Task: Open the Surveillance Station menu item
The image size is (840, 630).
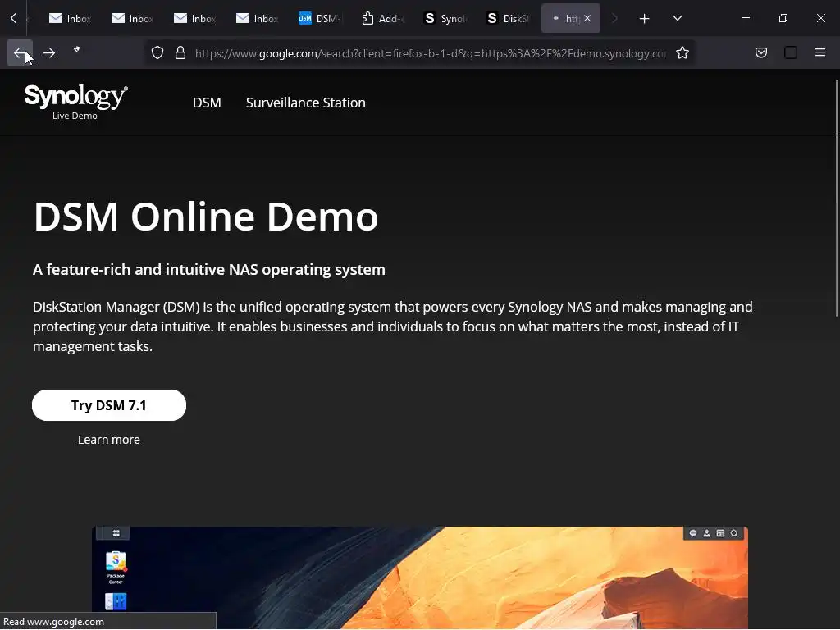Action: 305,103
